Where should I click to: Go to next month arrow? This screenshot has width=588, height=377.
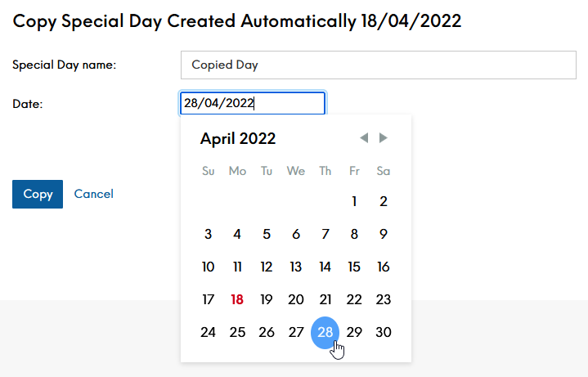click(383, 137)
